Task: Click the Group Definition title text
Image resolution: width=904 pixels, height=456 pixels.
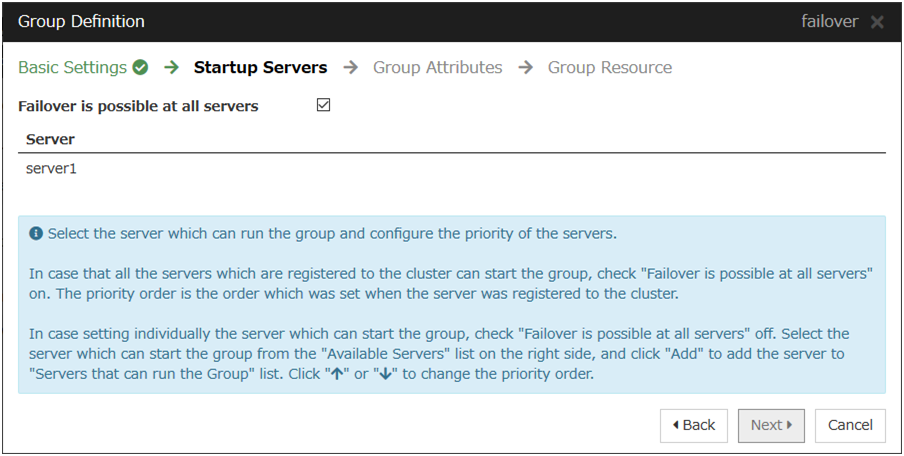Action: [81, 22]
